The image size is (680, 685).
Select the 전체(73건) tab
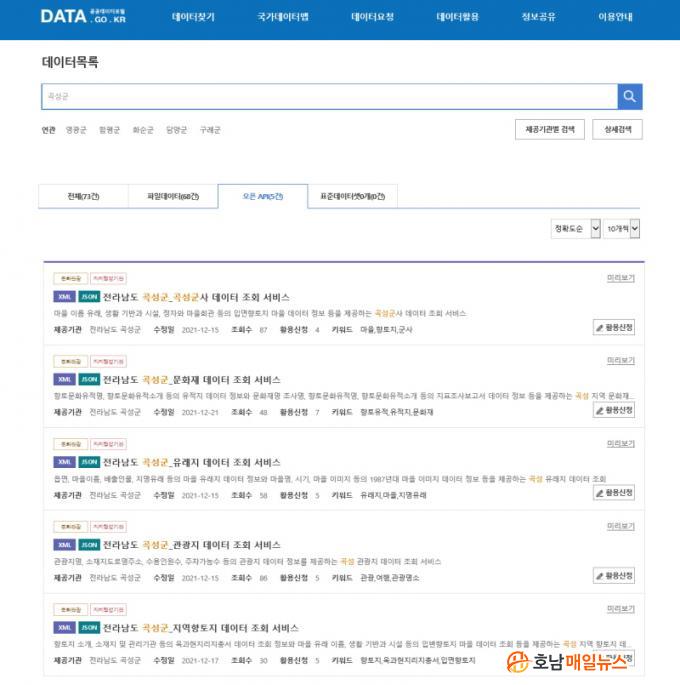[x=84, y=196]
